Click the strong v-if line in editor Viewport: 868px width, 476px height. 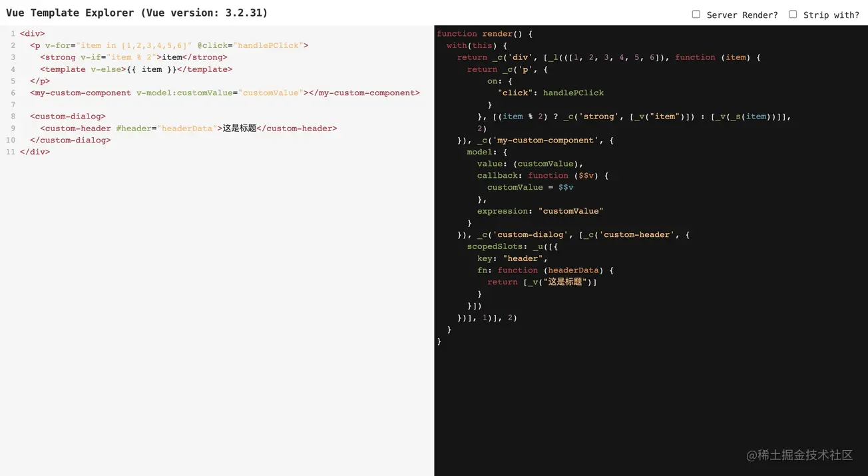(x=134, y=57)
